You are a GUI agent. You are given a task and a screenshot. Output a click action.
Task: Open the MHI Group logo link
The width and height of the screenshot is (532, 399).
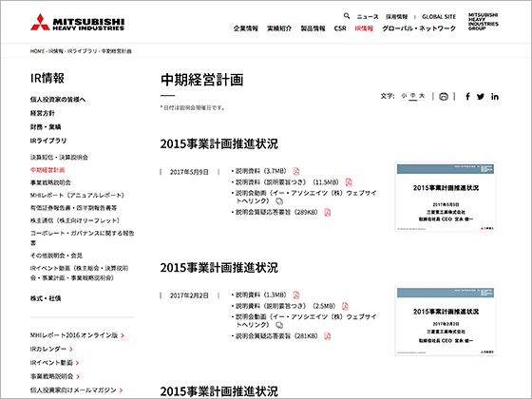pyautogui.click(x=484, y=22)
